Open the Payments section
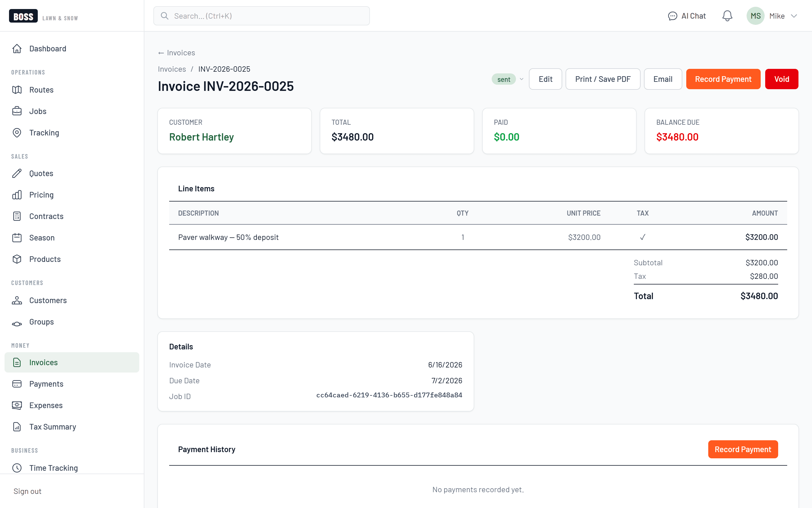The height and width of the screenshot is (508, 812). click(72, 384)
